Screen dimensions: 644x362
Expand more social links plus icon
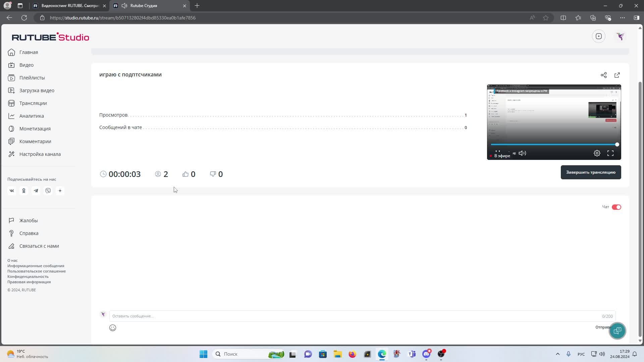point(60,191)
